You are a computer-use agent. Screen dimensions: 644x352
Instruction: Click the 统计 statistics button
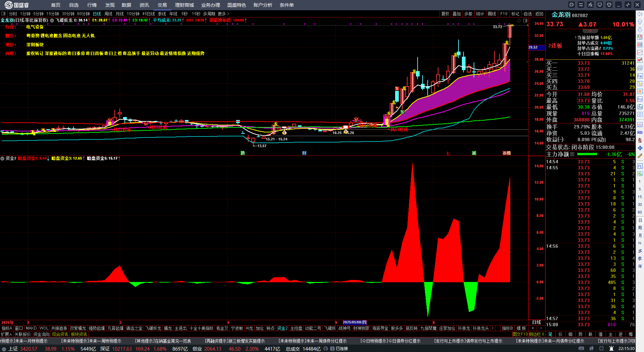point(480,14)
